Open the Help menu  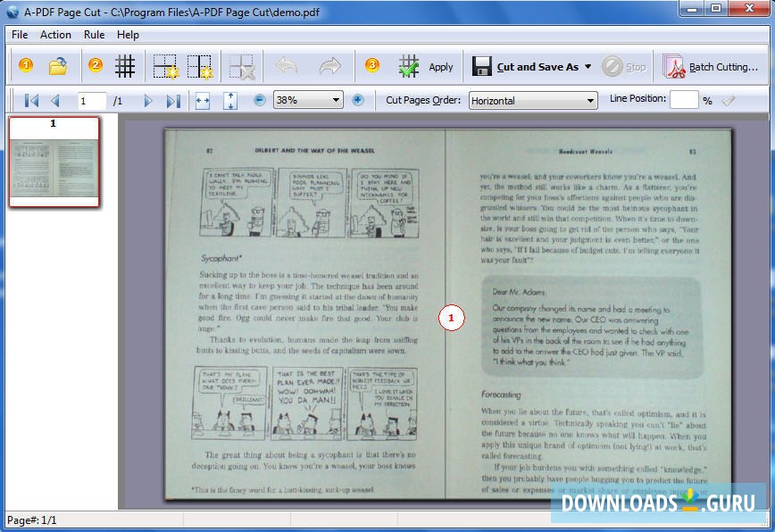[128, 35]
